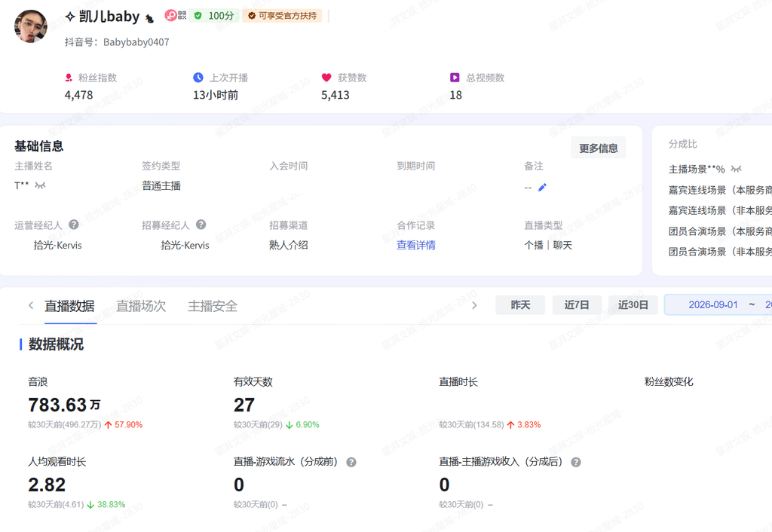Click the pink search badge beside the username
This screenshot has width=772, height=532.
(170, 15)
